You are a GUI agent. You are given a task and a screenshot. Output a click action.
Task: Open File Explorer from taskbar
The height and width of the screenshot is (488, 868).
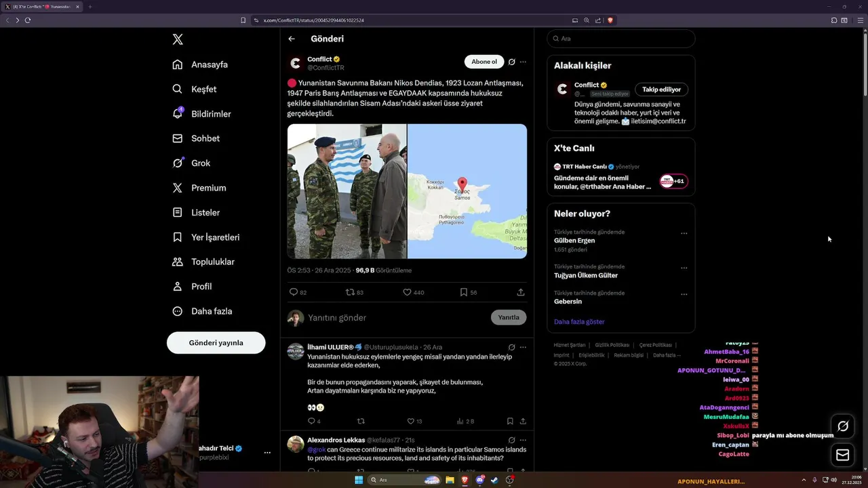tap(450, 480)
